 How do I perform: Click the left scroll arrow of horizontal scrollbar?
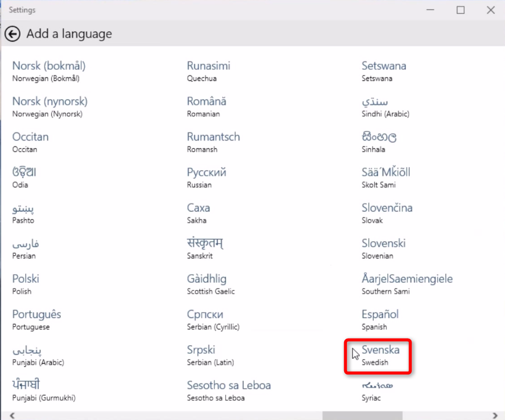point(12,415)
